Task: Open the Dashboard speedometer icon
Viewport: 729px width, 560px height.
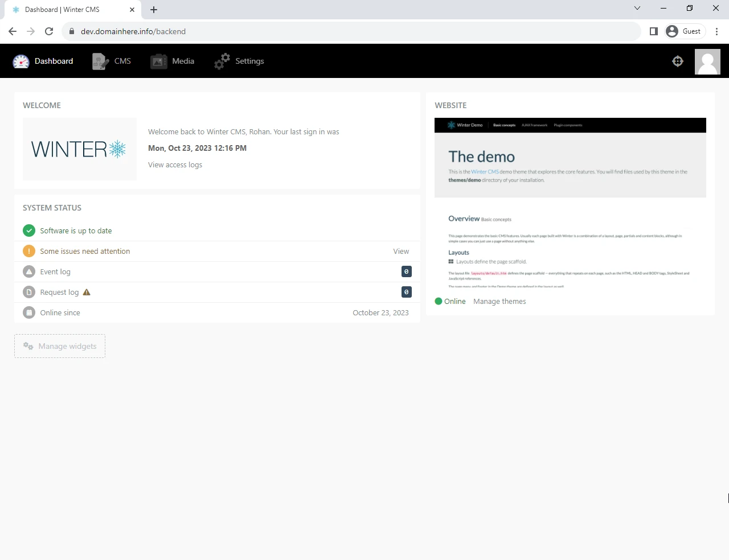Action: (x=21, y=61)
